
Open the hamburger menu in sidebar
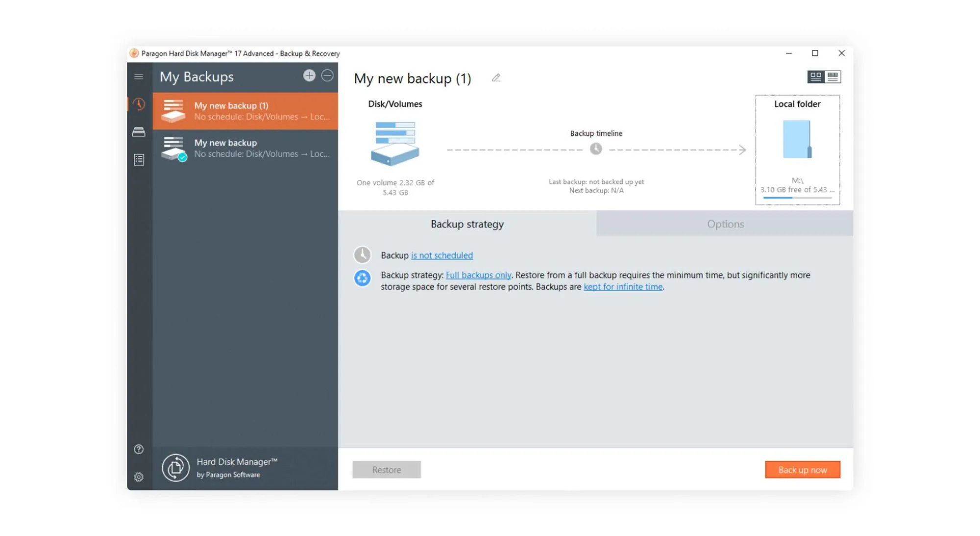(139, 77)
